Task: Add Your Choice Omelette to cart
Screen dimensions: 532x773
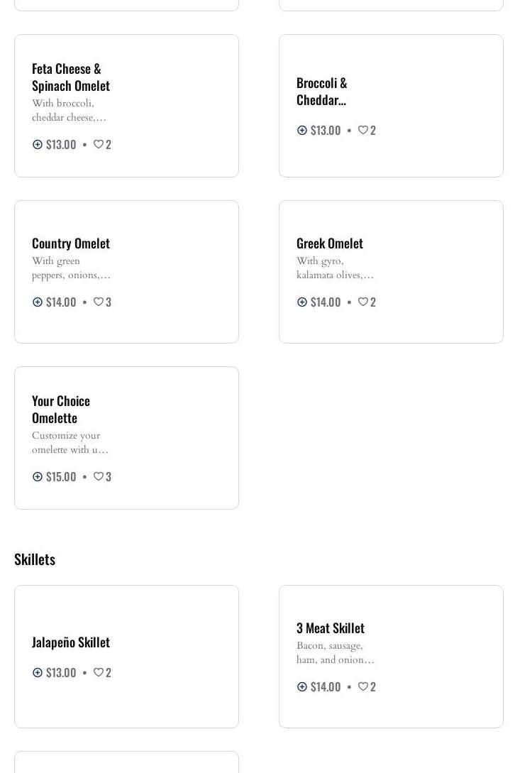Action: pyautogui.click(x=38, y=476)
